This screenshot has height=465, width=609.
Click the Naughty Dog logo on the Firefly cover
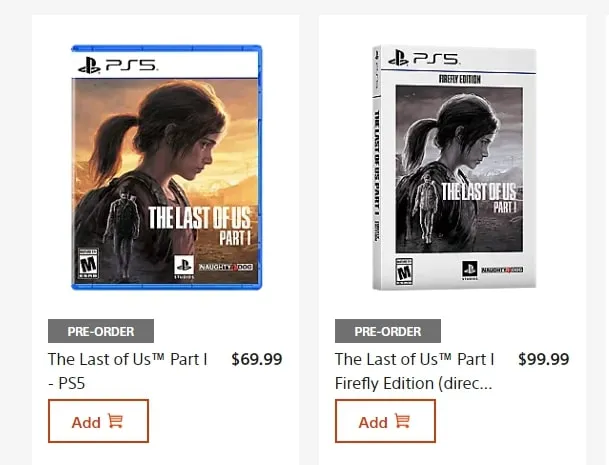(507, 270)
